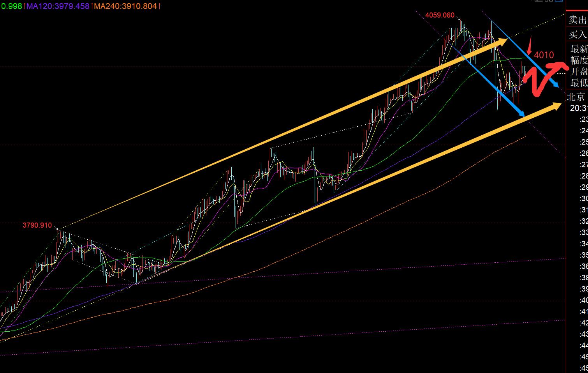The width and height of the screenshot is (588, 373).
Task: Click the :30 entry in the time list
Action: tap(583, 198)
